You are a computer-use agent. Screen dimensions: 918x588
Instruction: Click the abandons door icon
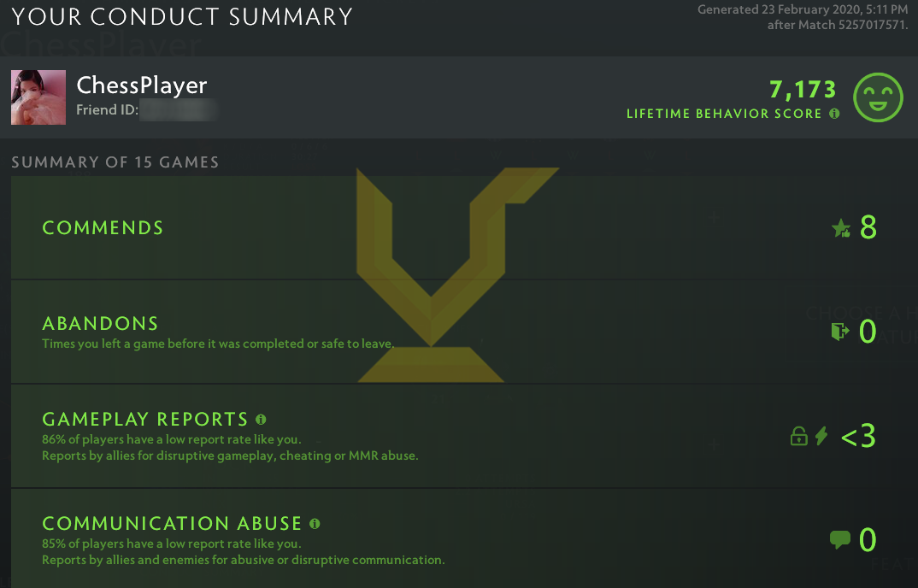pyautogui.click(x=839, y=332)
